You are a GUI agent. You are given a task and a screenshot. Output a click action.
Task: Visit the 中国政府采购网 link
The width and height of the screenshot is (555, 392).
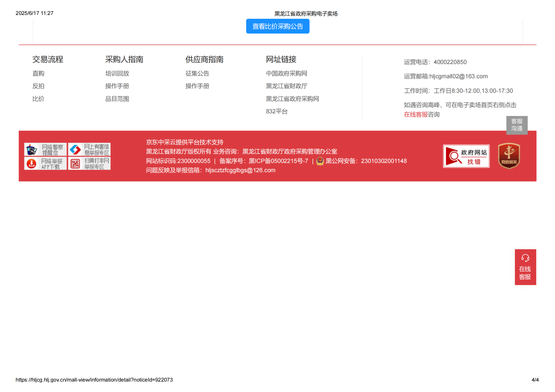coord(286,73)
